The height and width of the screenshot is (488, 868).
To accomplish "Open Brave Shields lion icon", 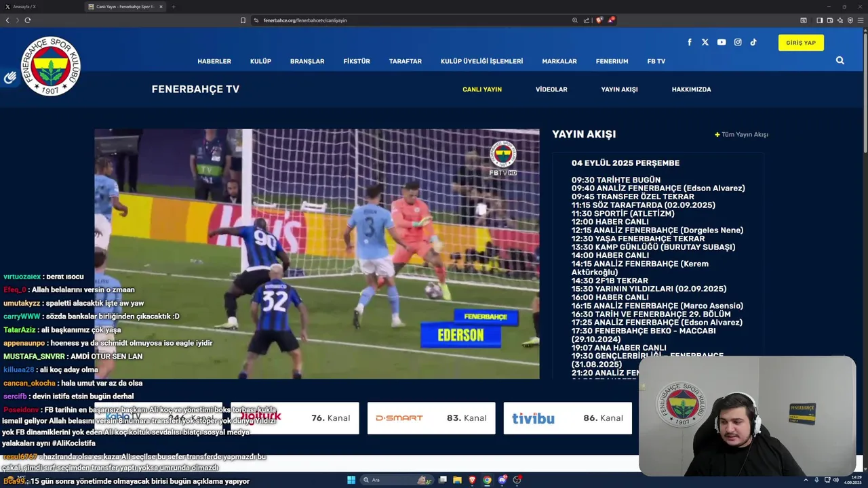I will (x=599, y=20).
